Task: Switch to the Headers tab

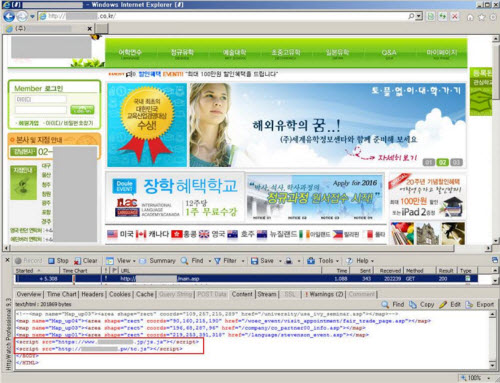Action: coord(92,294)
